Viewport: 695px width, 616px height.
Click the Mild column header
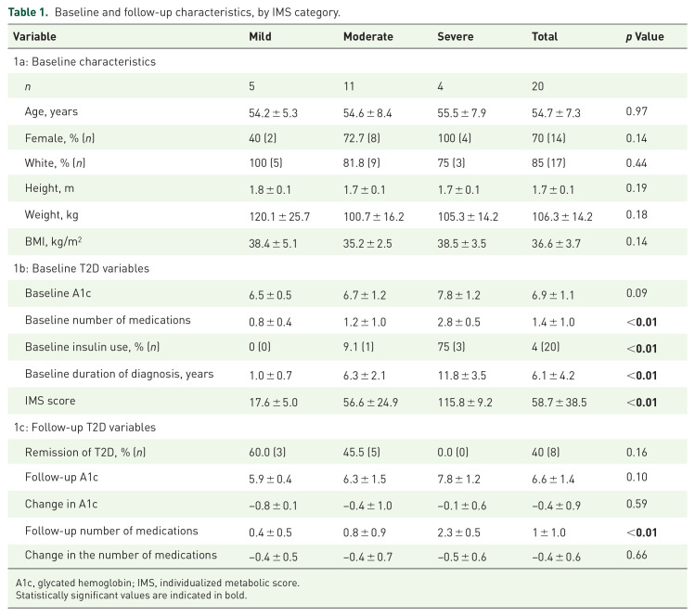point(261,37)
